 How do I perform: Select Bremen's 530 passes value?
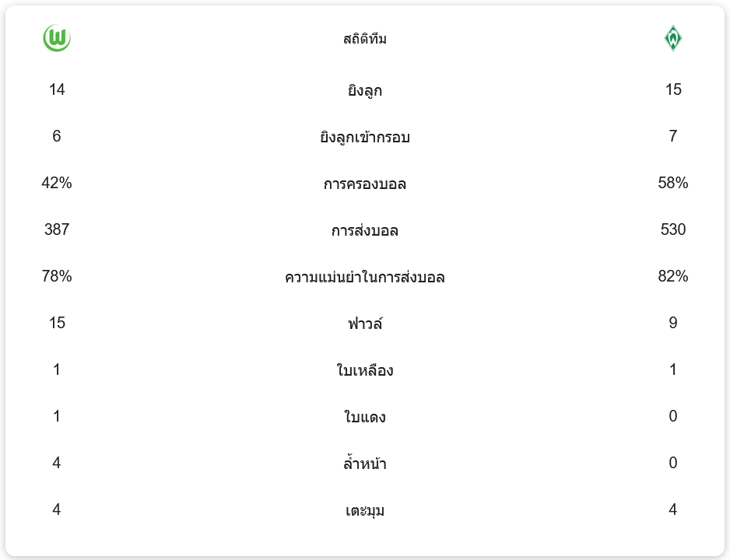click(672, 230)
